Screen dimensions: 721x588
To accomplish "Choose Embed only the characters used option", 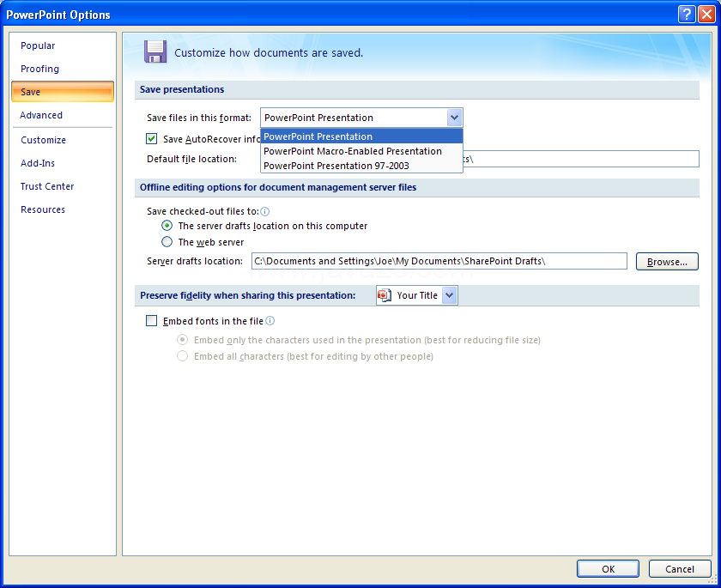I will coord(183,340).
